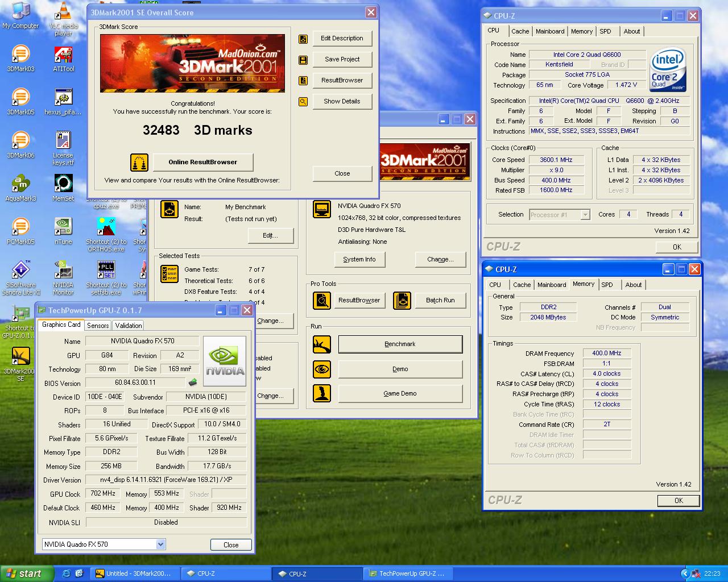Viewport: 728px width, 582px height.
Task: Click the Game Demo button
Action: 400,393
